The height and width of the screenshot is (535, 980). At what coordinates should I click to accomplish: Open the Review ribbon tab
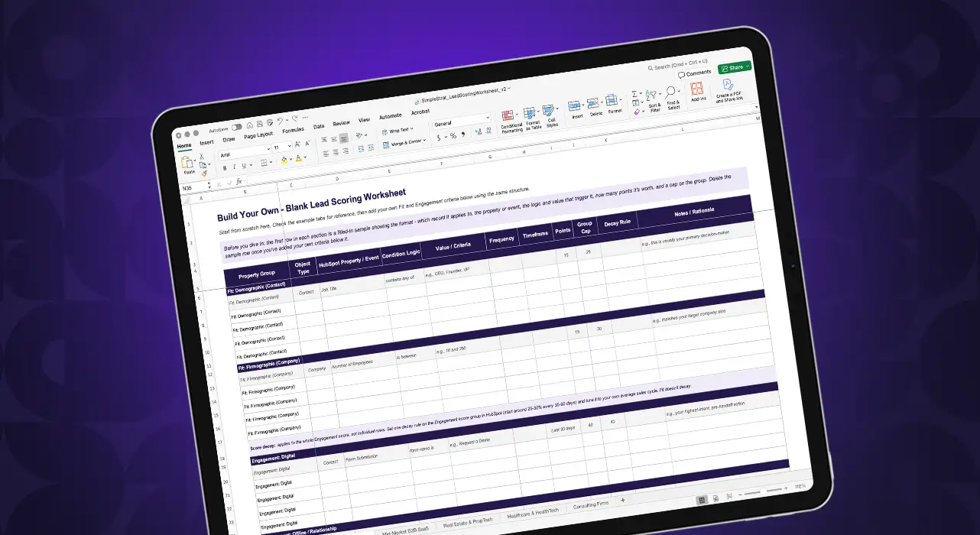341,123
